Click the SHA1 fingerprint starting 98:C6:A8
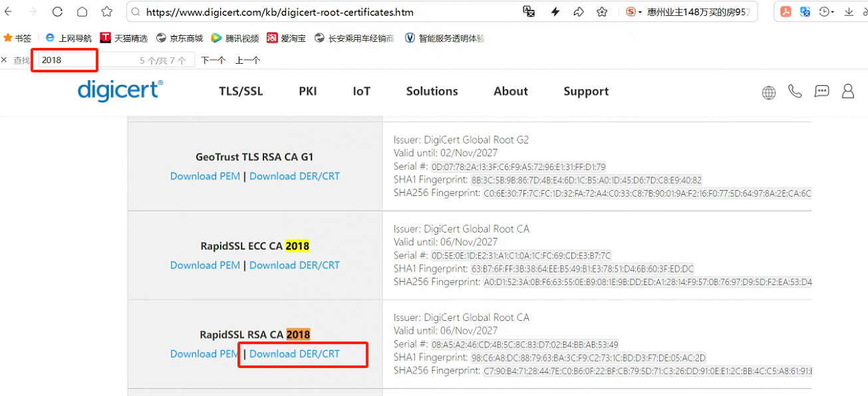Viewport: 868px width, 396px height. tap(589, 358)
